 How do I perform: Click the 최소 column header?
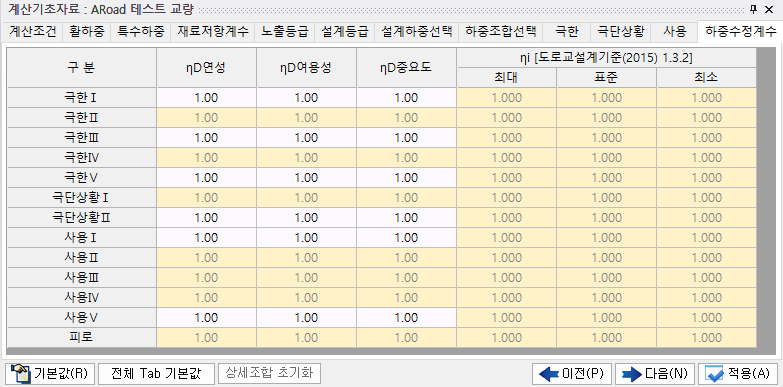[706, 78]
